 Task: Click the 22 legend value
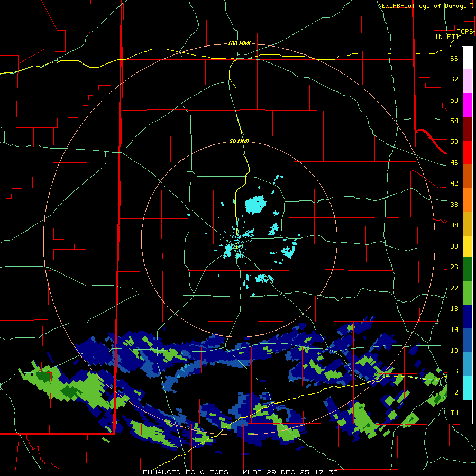tap(454, 288)
